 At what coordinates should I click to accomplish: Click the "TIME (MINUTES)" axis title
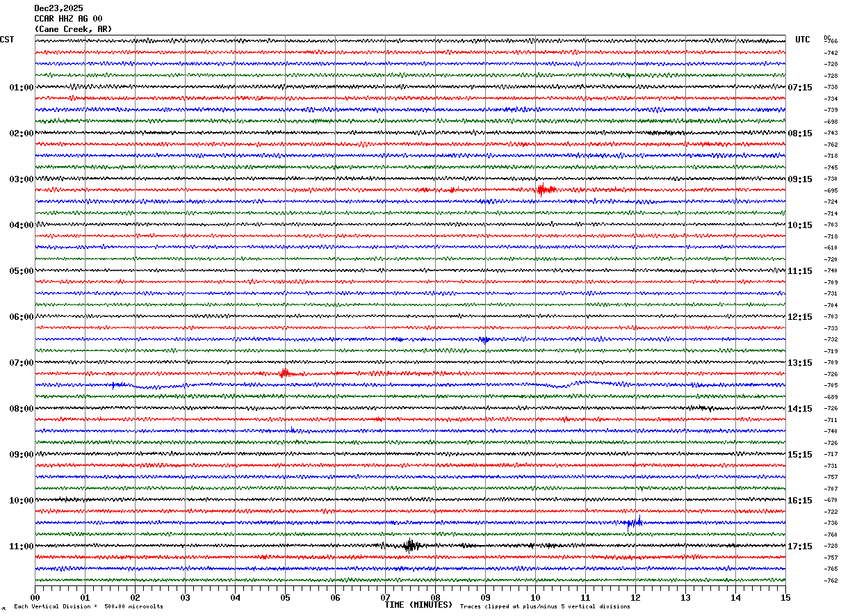[x=418, y=605]
